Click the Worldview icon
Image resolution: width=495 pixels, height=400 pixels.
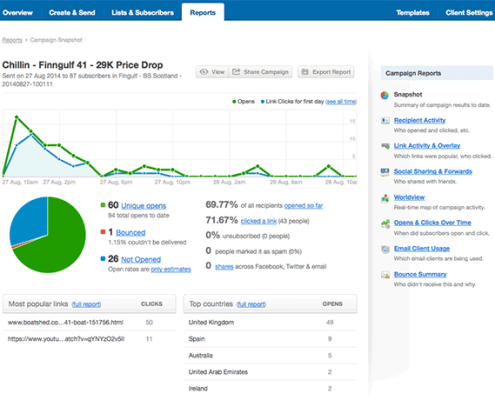385,198
